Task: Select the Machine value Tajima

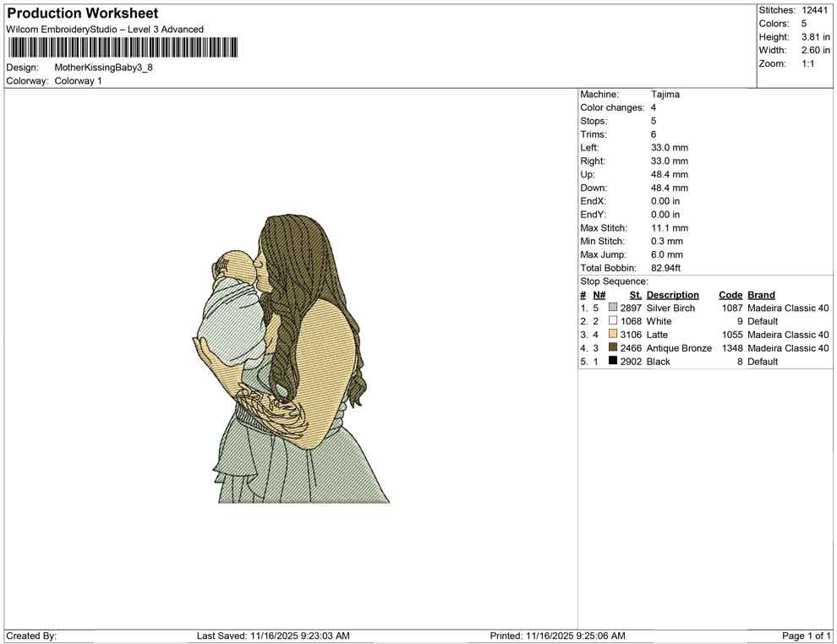Action: (x=665, y=95)
